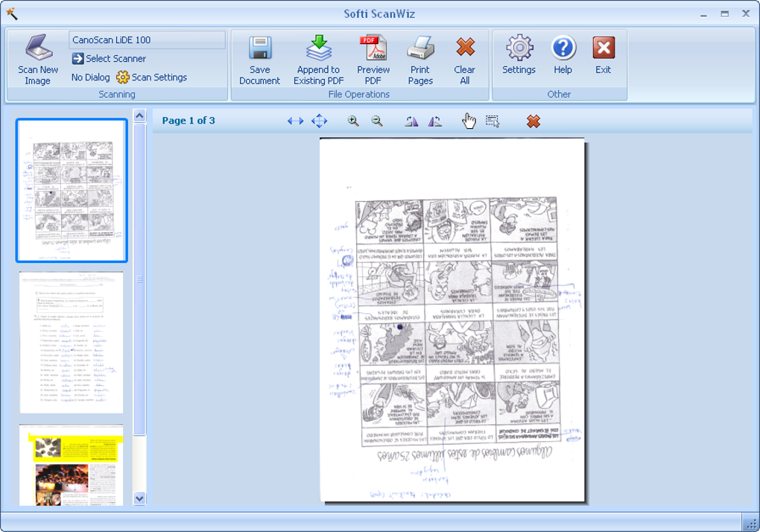
Task: Click the CanoScan LiDE 100 scanner field
Action: [x=148, y=39]
